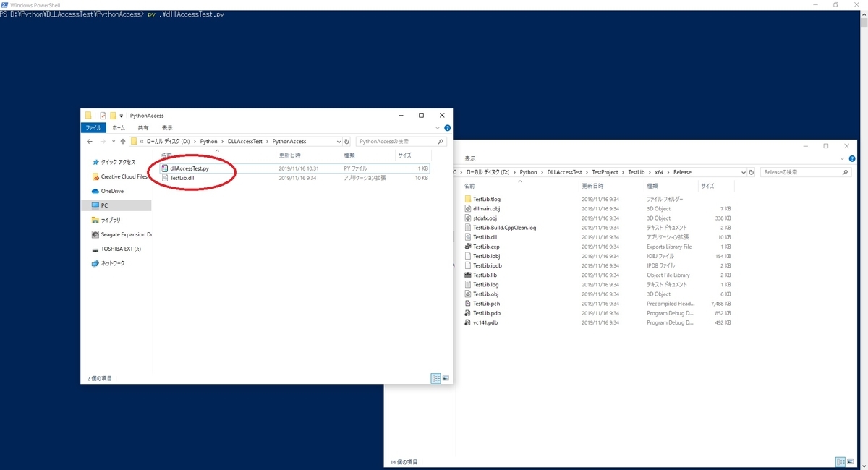Screen dimensions: 868x470
Task: Open the ホーム ribbon tab
Action: click(119, 127)
